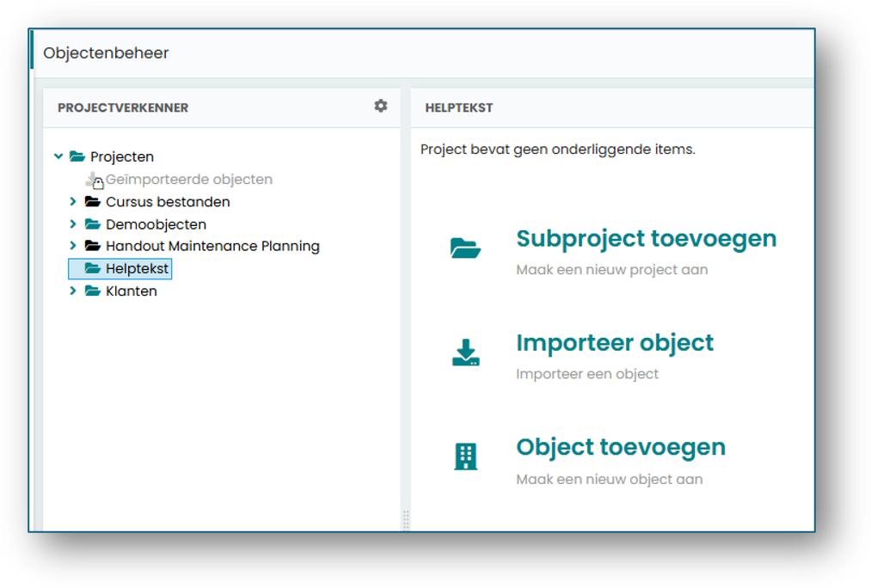Select the Helptekst project in tree

[x=137, y=269]
